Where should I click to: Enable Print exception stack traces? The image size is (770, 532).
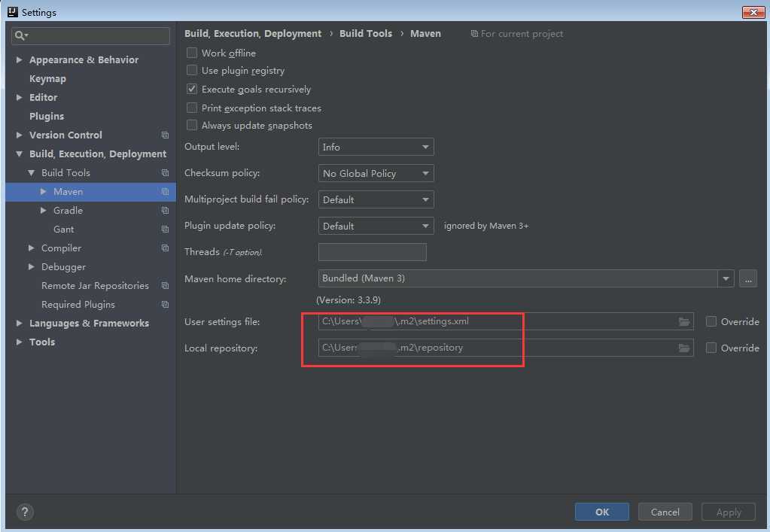pos(192,108)
